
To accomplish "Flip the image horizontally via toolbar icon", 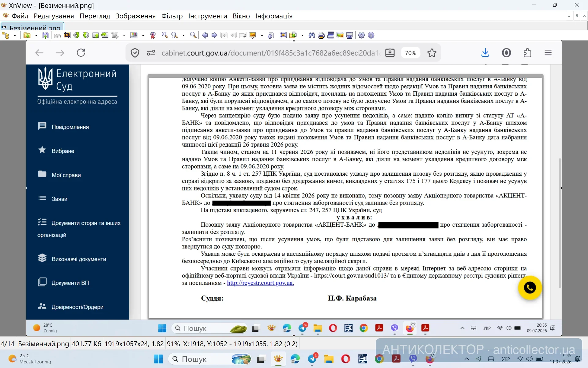I will (x=105, y=35).
